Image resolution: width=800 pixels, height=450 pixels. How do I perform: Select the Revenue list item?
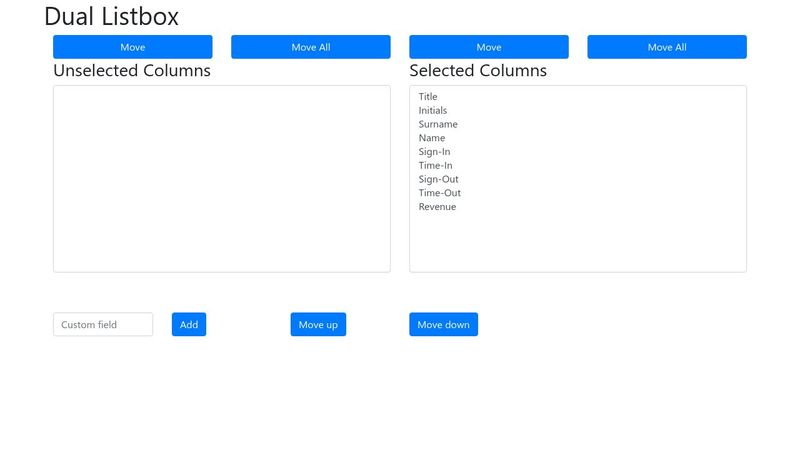(x=437, y=207)
